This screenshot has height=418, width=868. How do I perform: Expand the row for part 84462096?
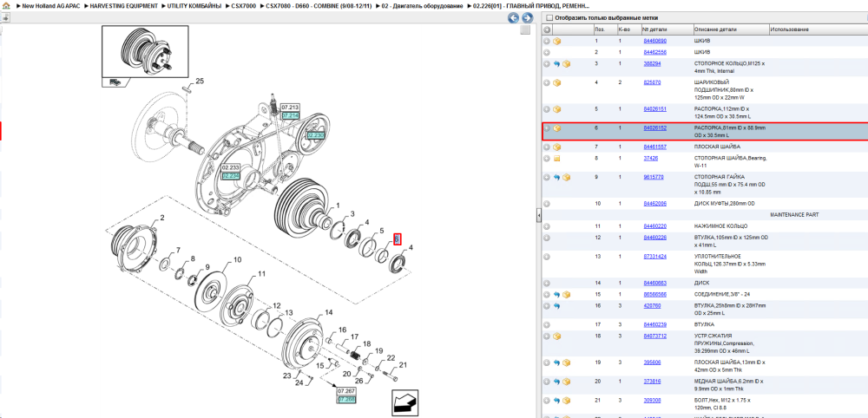tap(546, 204)
